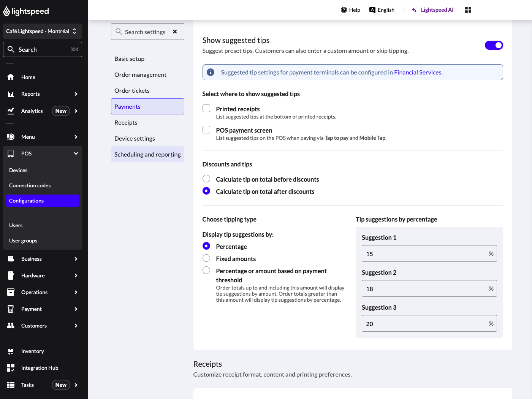Viewport: 532px width, 399px height.
Task: Open the Lightspeed AI assistant
Action: 432,9
